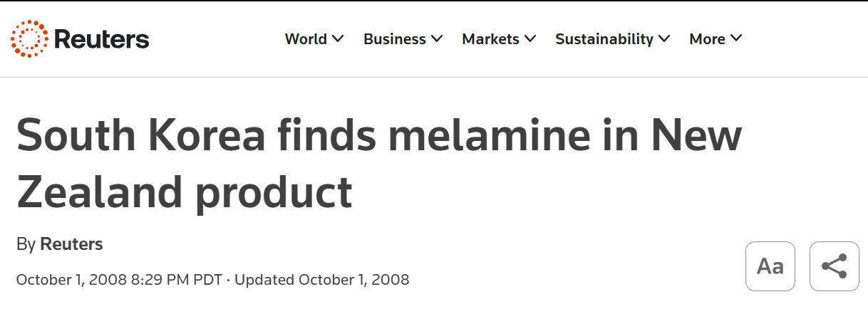Expand the chevron next to More
868x314 pixels.
736,38
